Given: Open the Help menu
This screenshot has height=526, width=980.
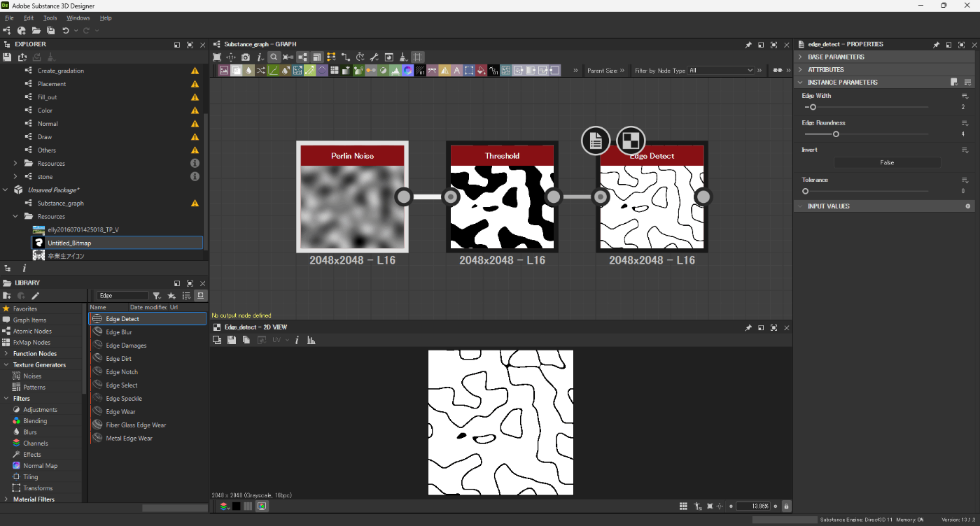Looking at the screenshot, I should tap(106, 18).
